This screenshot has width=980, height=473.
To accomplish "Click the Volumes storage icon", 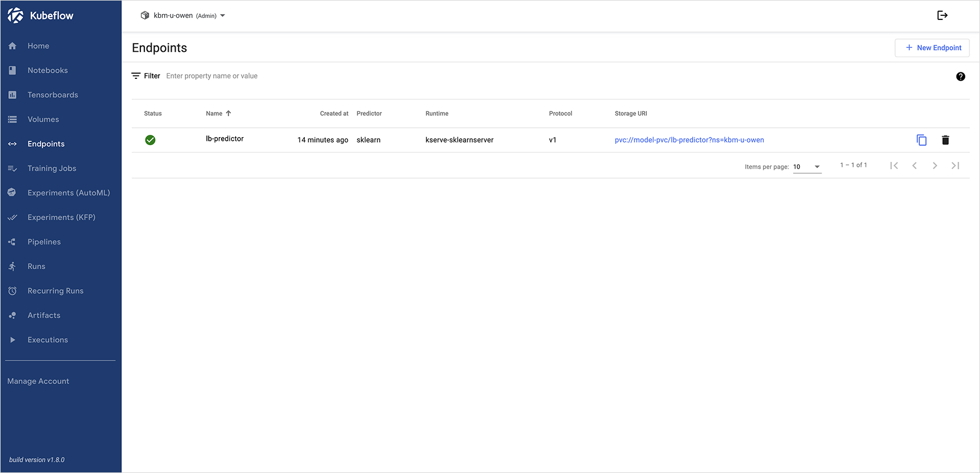I will pos(12,120).
